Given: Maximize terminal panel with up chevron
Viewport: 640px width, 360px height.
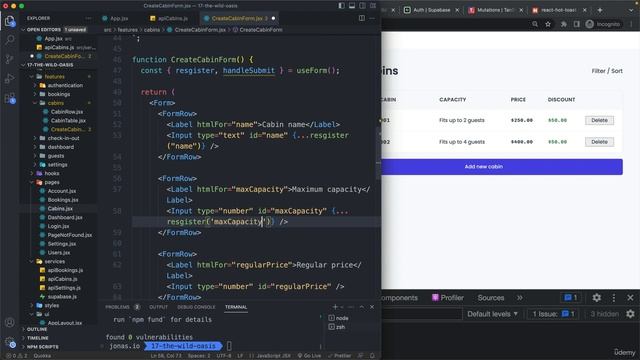Looking at the screenshot, I should coord(362,307).
